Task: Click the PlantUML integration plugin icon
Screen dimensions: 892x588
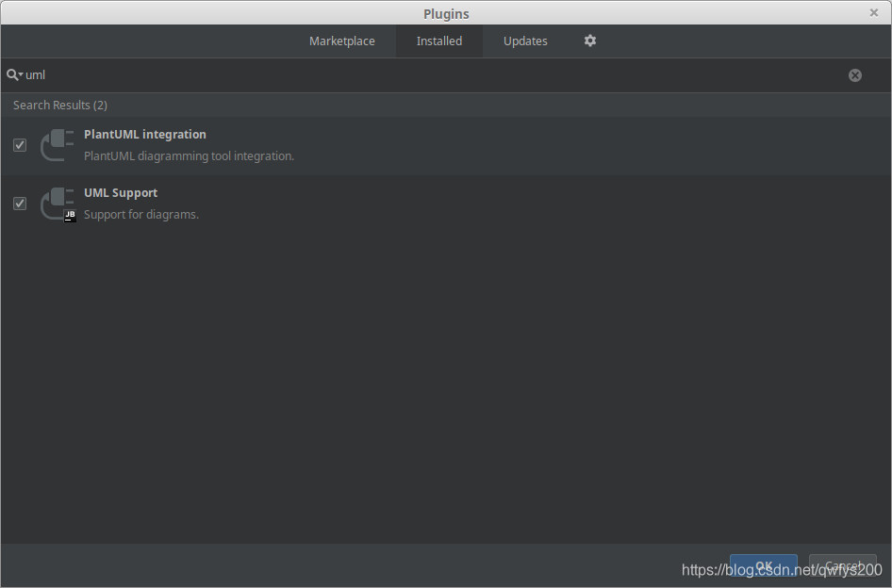Action: coord(57,145)
